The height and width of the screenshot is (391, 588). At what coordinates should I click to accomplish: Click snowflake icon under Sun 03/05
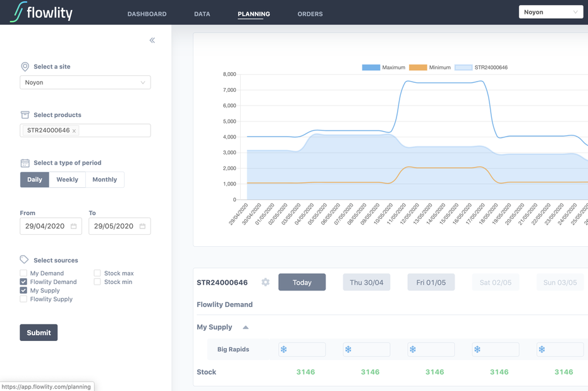click(x=542, y=349)
